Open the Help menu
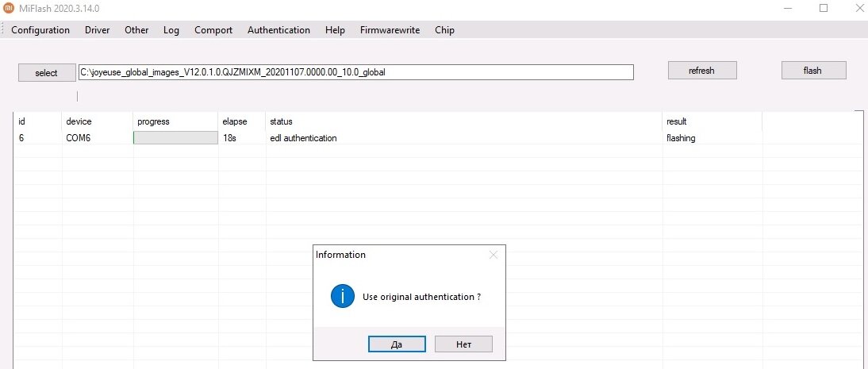Screen dimensions: 868x369 coord(335,30)
